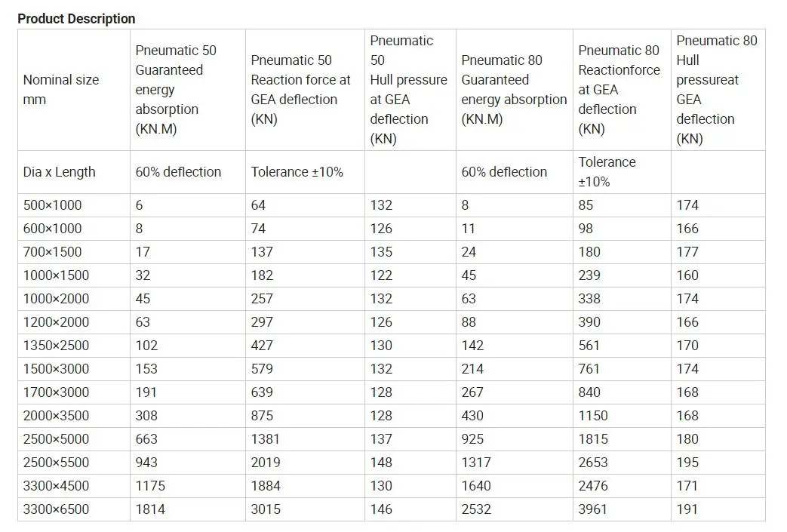This screenshot has height=532, width=787.
Task: Select the 3961 reaction force cell
Action: coord(593,509)
